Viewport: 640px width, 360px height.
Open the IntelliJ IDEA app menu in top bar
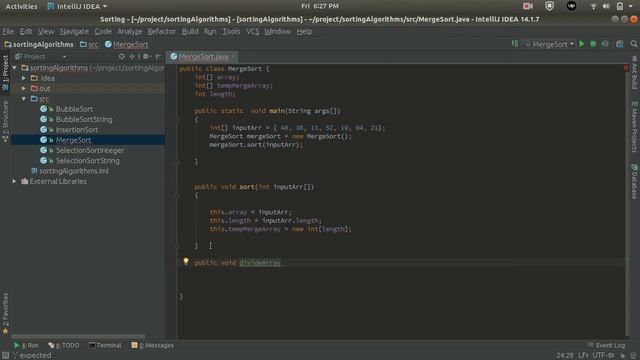[x=77, y=6]
